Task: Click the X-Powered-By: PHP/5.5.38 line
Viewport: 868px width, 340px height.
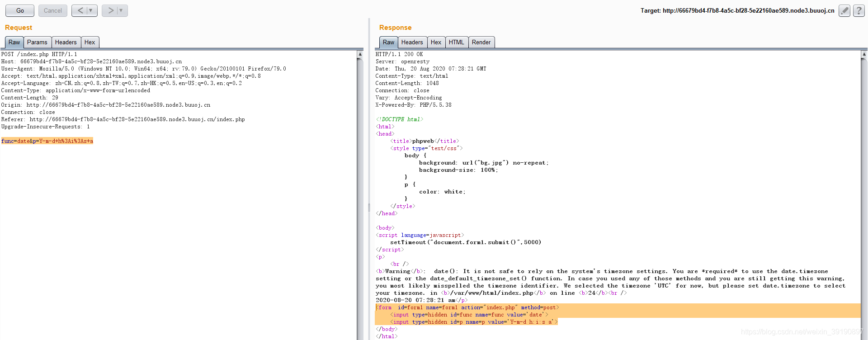Action: (413, 105)
